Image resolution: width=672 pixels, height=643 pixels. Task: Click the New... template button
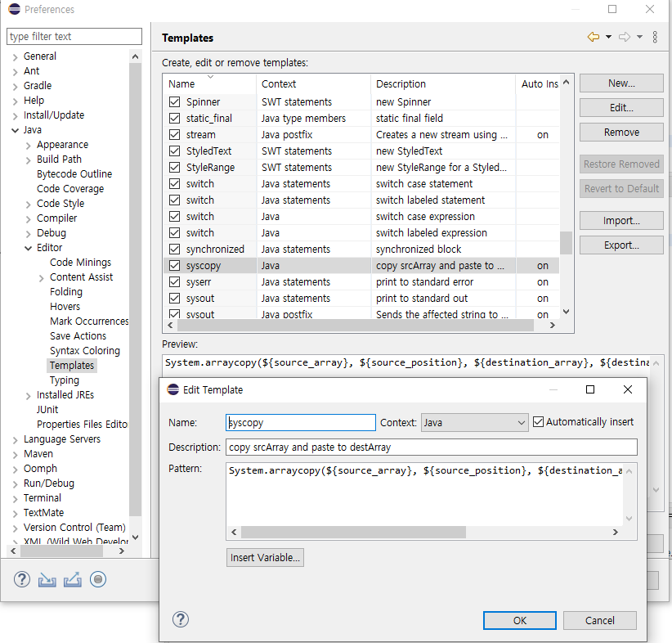pyautogui.click(x=621, y=83)
